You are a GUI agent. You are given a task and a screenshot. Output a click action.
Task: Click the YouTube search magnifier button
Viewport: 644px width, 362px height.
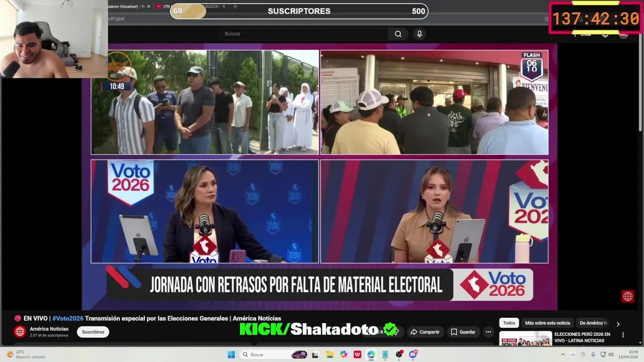point(398,34)
